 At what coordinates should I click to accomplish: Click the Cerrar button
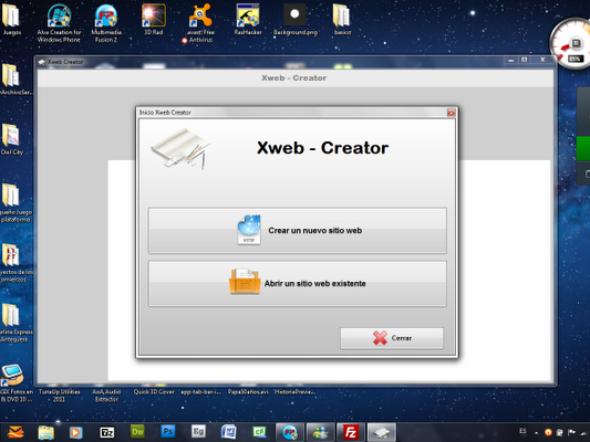pyautogui.click(x=392, y=338)
